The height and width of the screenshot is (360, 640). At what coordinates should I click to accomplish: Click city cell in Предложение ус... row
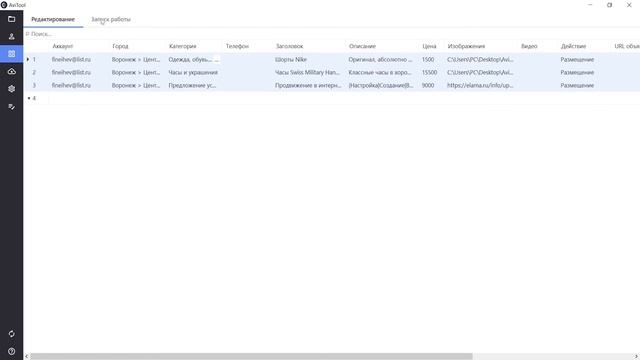(x=136, y=85)
